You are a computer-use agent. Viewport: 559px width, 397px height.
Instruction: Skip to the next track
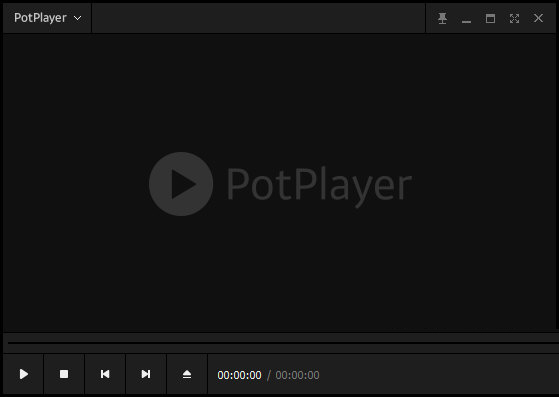pos(146,374)
